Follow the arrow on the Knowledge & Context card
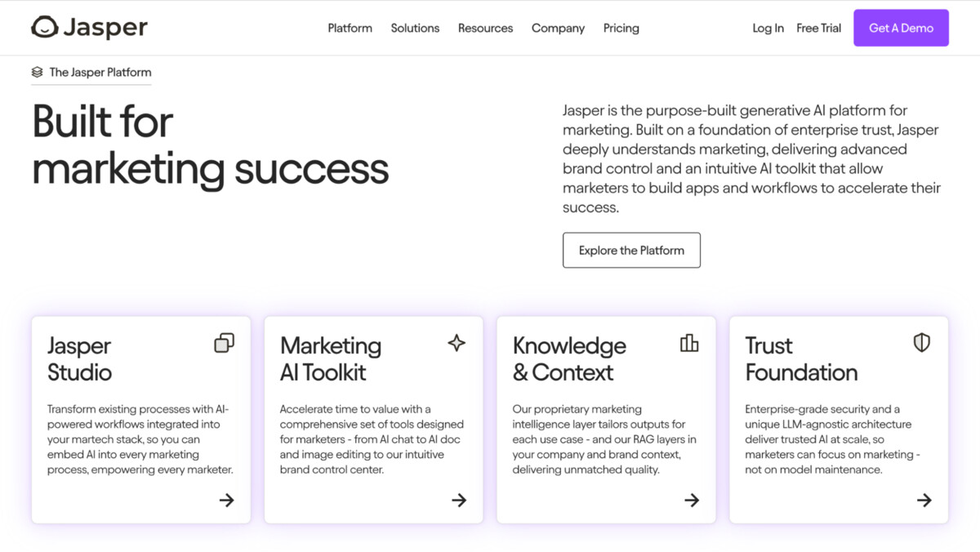 pos(692,500)
